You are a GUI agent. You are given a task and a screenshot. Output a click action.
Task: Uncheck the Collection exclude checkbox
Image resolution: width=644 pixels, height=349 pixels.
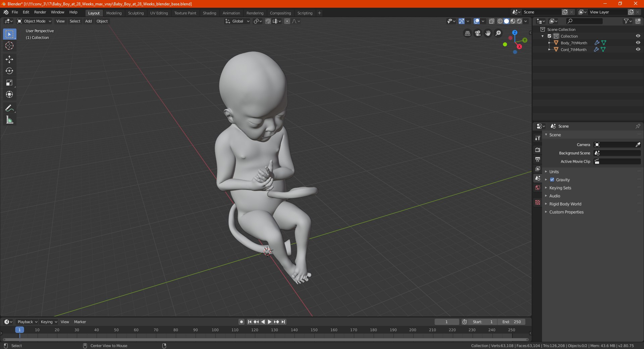click(x=549, y=36)
